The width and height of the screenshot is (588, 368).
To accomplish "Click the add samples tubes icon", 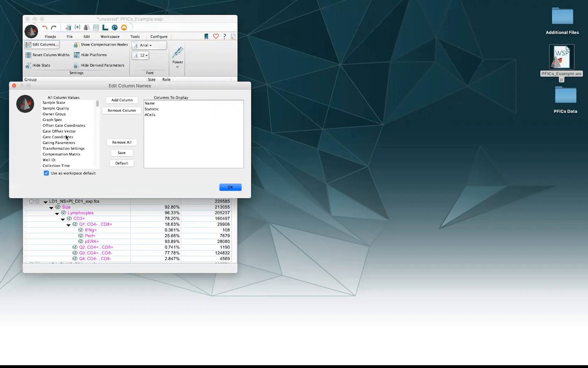I will (68, 27).
